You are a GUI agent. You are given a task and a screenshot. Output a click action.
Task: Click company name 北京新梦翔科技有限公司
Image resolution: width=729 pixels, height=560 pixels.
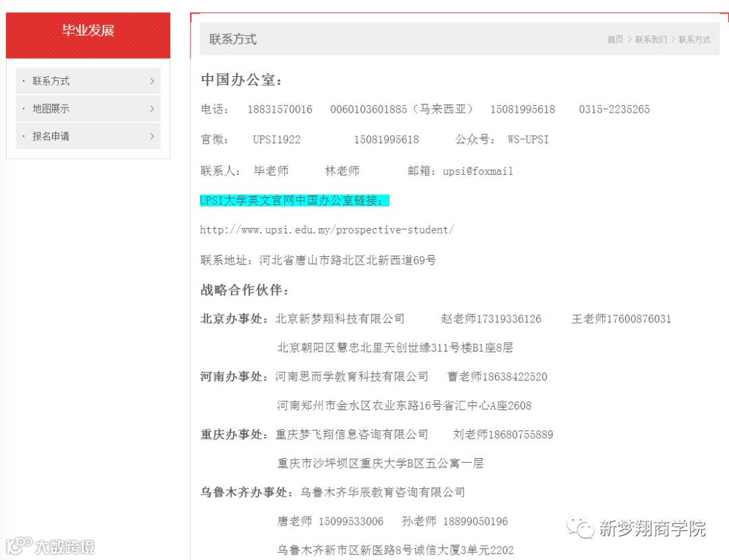pyautogui.click(x=340, y=319)
